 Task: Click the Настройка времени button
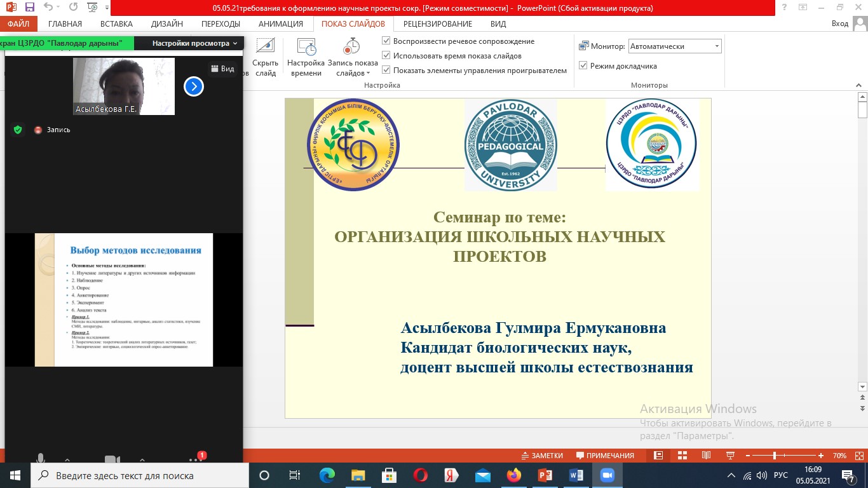[x=306, y=57]
